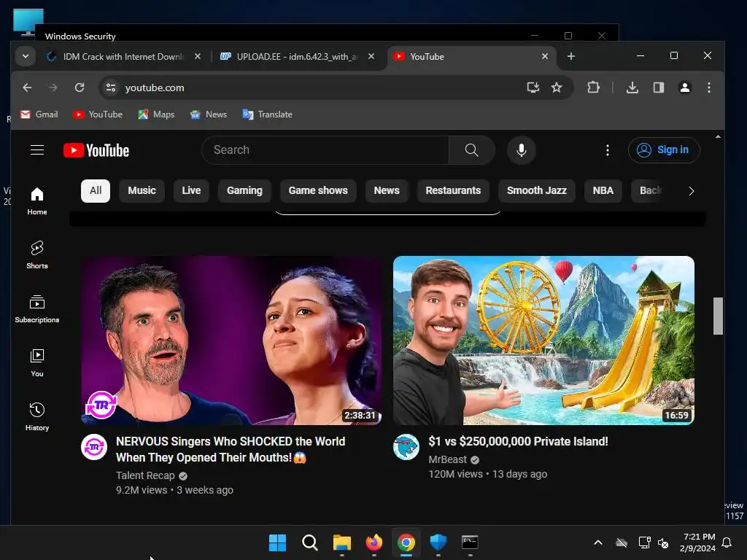Open a new Chrome tab
The height and width of the screenshot is (560, 747).
click(x=570, y=57)
